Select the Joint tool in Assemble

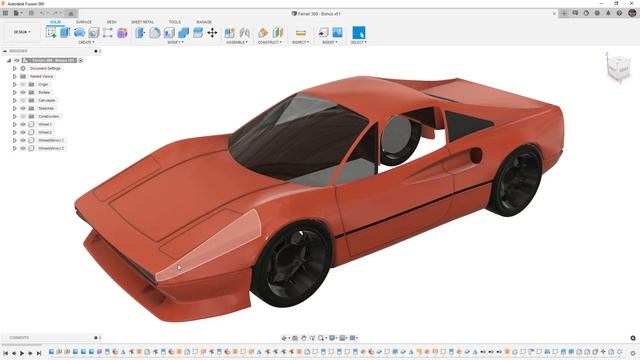coord(244,33)
